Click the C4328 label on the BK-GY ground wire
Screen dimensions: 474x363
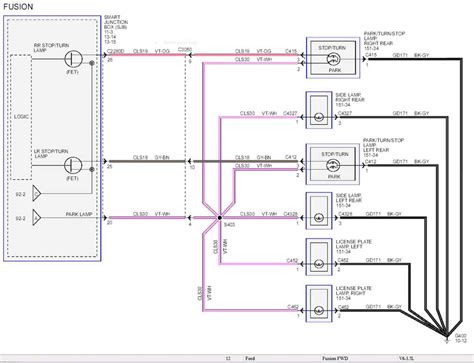point(345,214)
